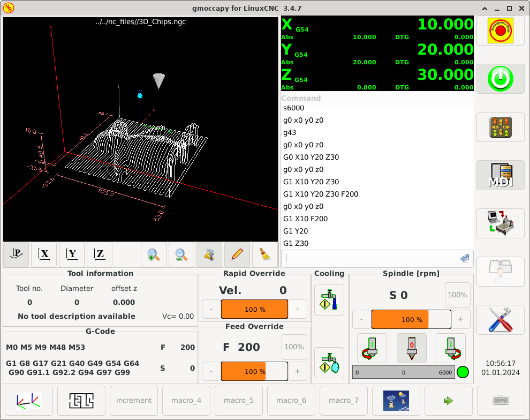Click the X axis DRO display
The width and height of the screenshot is (530, 420).
pyautogui.click(x=377, y=28)
